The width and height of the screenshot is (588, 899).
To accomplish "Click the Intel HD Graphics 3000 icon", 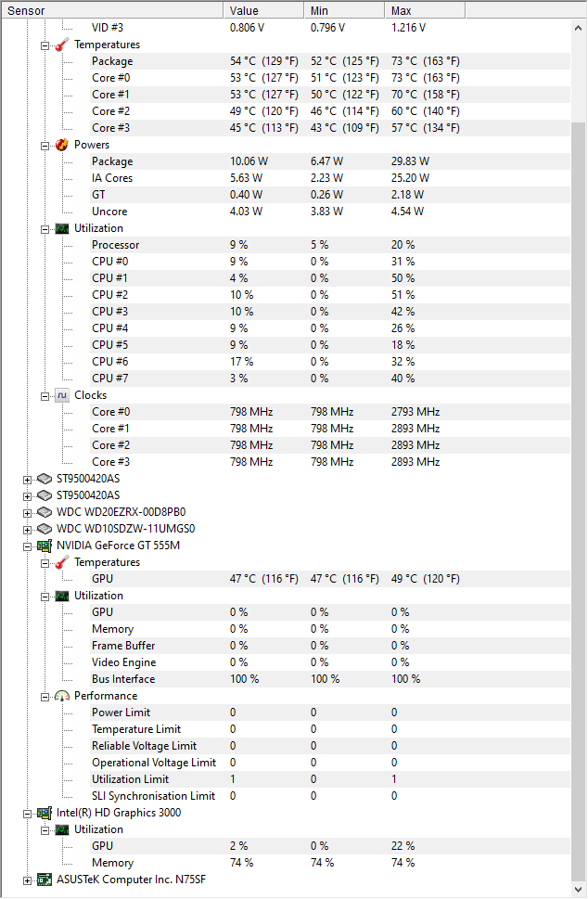I will coord(45,813).
